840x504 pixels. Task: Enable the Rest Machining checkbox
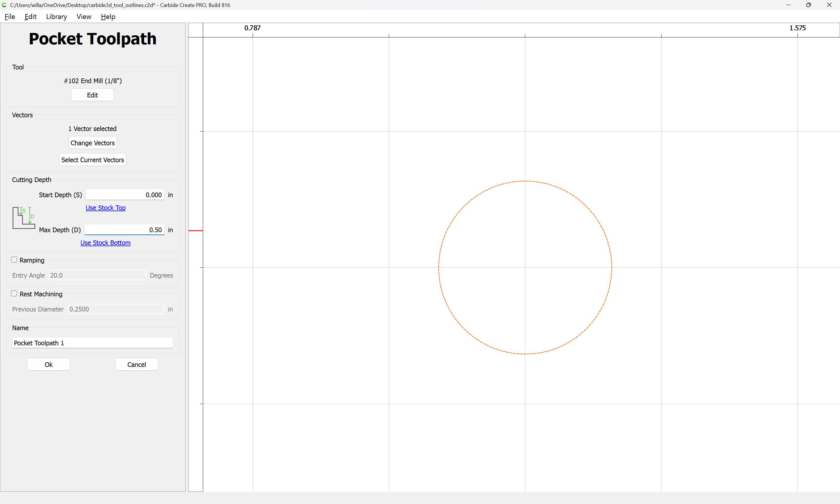click(x=14, y=294)
